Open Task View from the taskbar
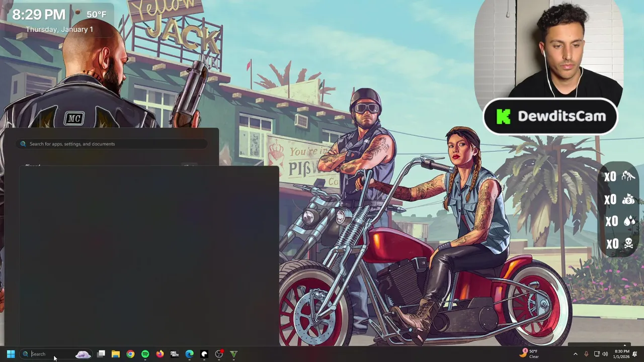Viewport: 644px width, 362px height. click(101, 354)
